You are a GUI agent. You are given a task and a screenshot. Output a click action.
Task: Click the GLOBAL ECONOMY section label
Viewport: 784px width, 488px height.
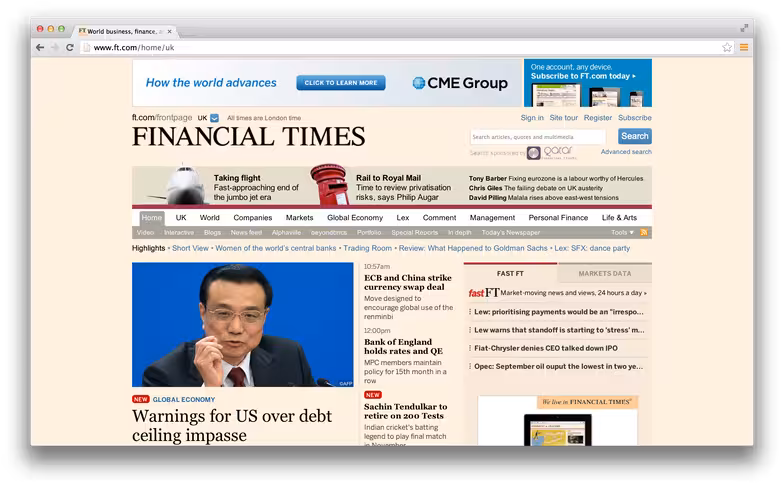click(184, 400)
